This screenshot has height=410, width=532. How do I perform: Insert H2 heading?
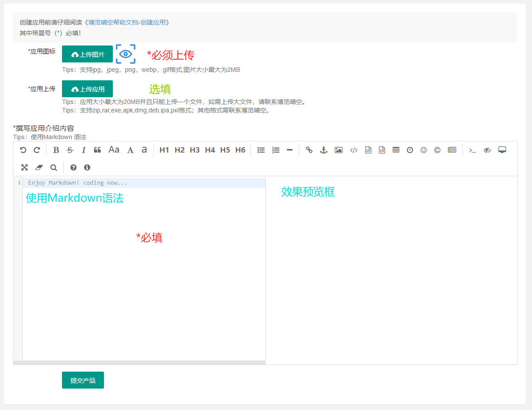[179, 150]
